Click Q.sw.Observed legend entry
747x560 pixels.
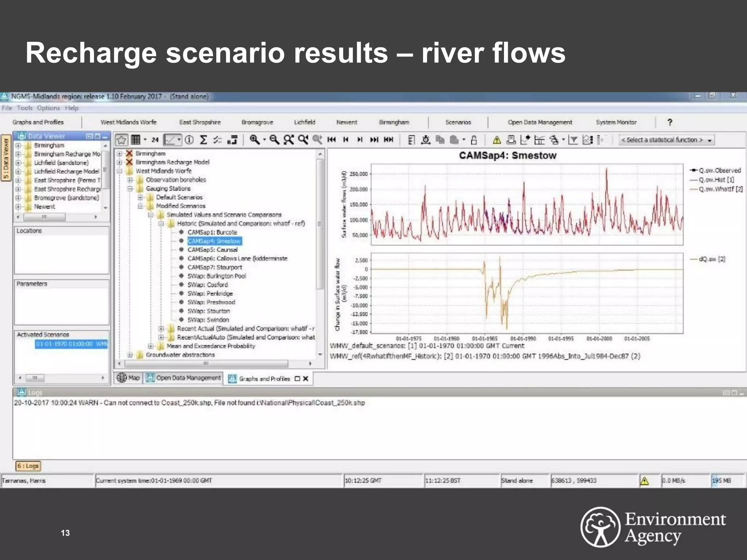point(715,170)
